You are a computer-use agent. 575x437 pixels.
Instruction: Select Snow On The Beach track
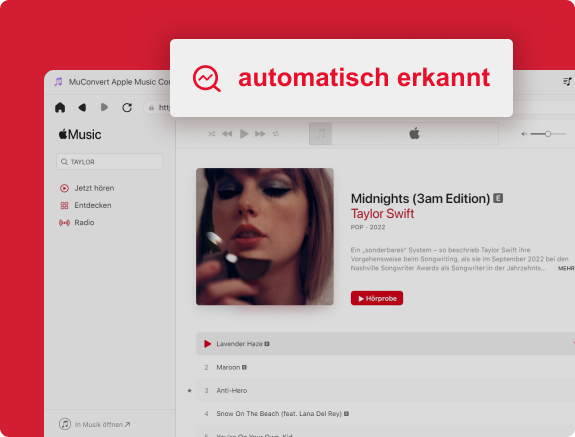pos(385,414)
